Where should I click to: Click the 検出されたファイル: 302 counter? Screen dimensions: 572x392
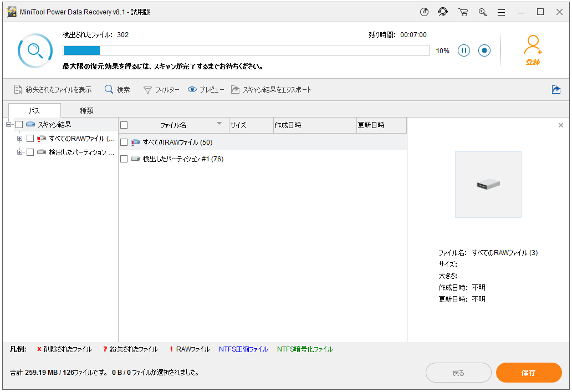pos(95,35)
